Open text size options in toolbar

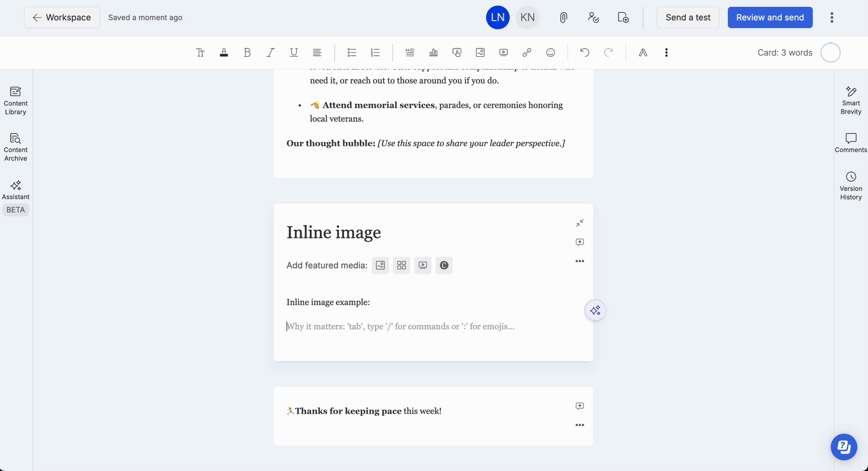[x=200, y=53]
